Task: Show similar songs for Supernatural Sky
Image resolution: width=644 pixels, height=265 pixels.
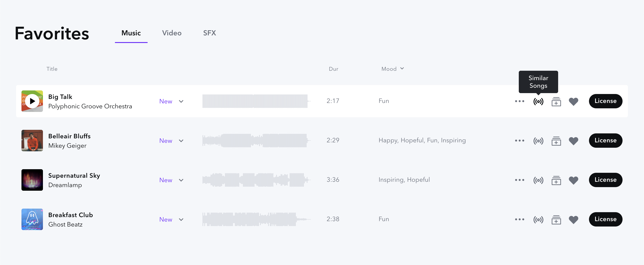Action: click(x=538, y=180)
